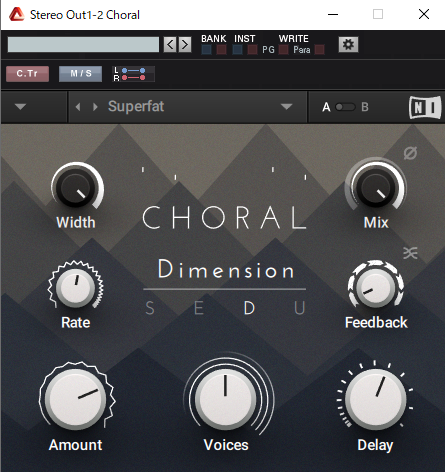Select the previous preset arrow beside Superfat
The height and width of the screenshot is (472, 445).
click(78, 107)
